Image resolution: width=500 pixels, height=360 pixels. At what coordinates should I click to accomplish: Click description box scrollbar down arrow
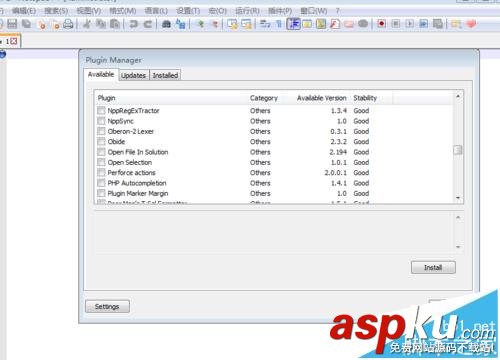click(458, 247)
